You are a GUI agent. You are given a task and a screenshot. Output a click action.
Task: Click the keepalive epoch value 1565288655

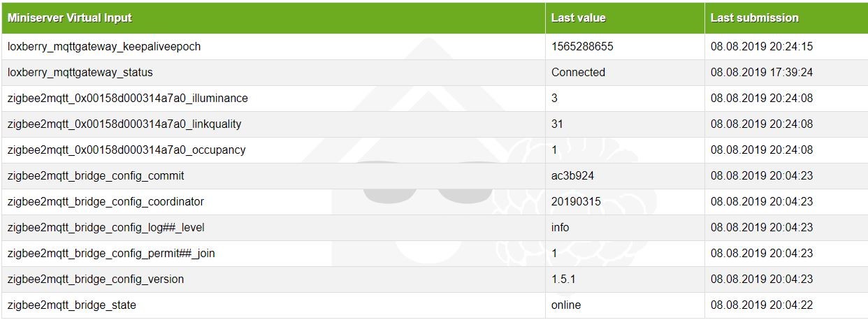click(x=582, y=46)
